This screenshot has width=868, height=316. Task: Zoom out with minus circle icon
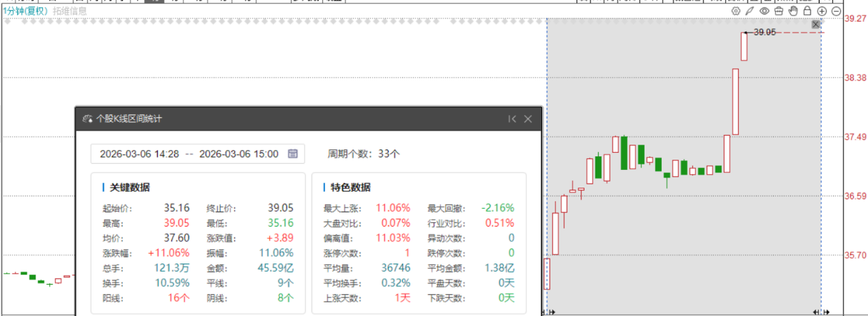836,11
